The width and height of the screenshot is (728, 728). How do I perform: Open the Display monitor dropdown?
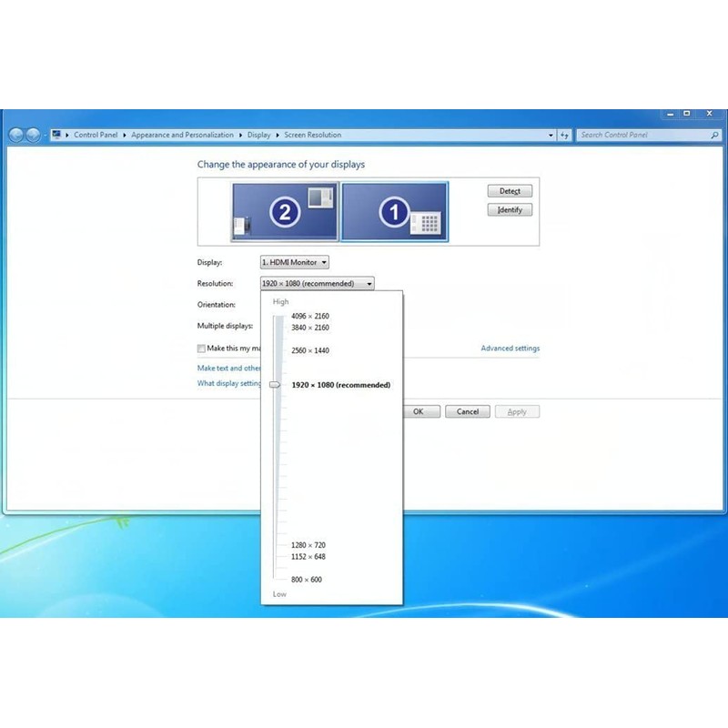294,262
